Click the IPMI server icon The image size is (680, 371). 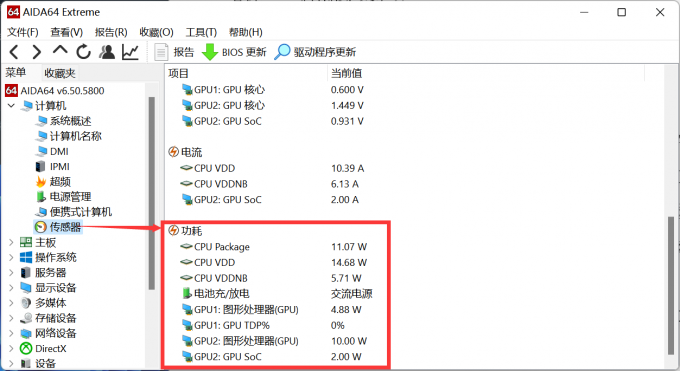tap(40, 166)
